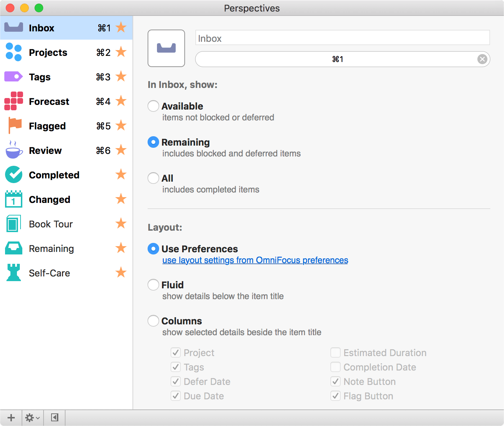Collapse the sidebar with toggle button
The width and height of the screenshot is (504, 426).
[x=54, y=418]
